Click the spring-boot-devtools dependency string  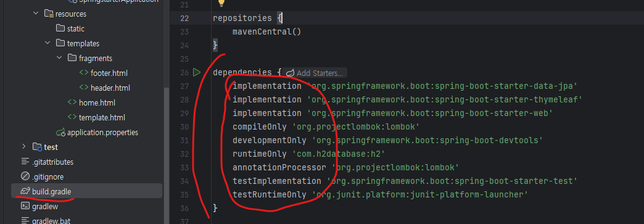point(427,141)
